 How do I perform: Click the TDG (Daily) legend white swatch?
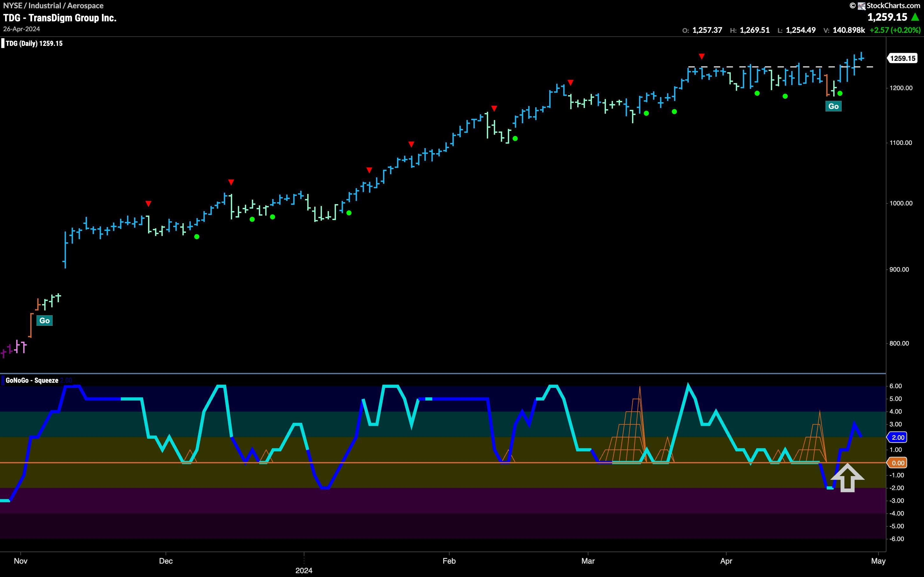click(3, 44)
